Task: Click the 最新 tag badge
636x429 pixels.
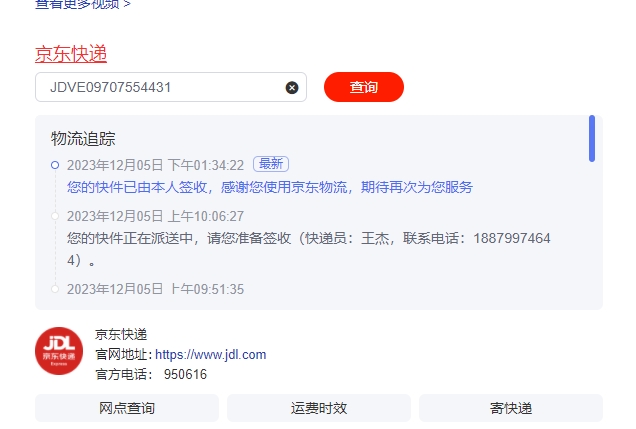Action: tap(271, 164)
